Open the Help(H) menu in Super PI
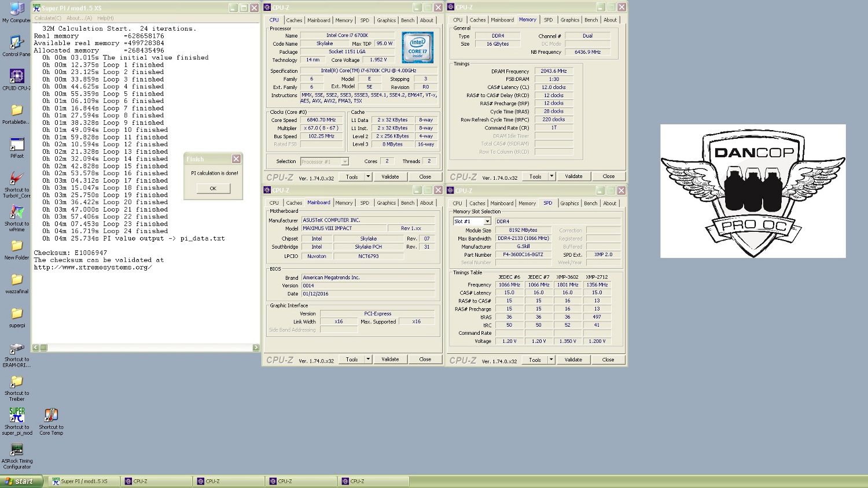 (x=105, y=18)
